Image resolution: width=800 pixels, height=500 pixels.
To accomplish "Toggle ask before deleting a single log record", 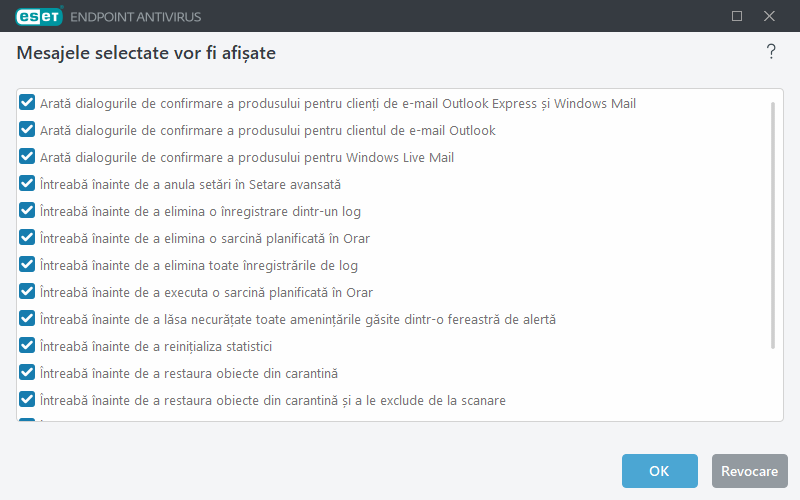I will (27, 211).
